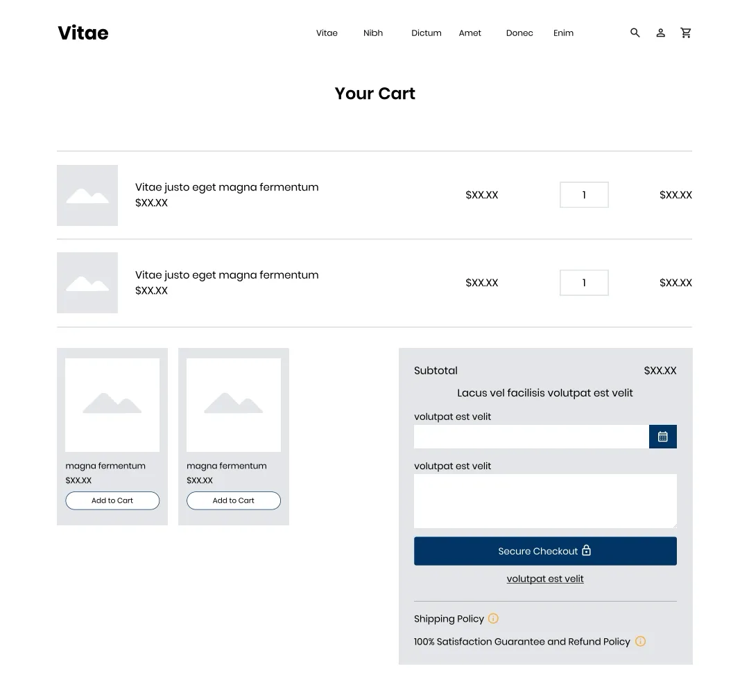Open the first cart item's product title
Image resolution: width=749 pixels, height=700 pixels.
227,187
